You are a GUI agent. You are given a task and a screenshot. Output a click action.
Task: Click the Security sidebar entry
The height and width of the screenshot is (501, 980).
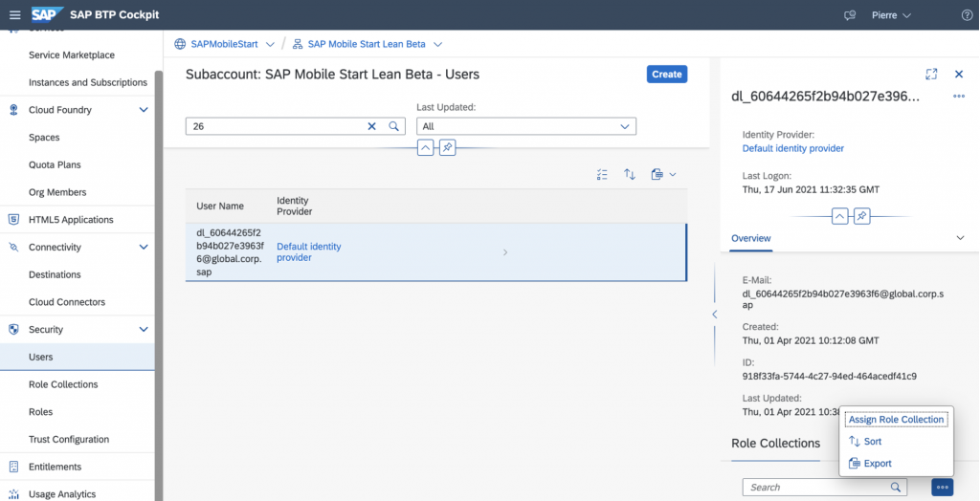point(46,329)
